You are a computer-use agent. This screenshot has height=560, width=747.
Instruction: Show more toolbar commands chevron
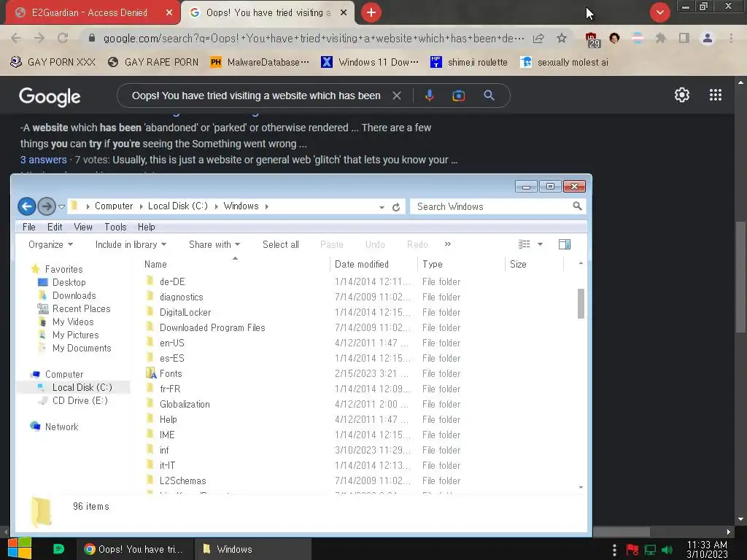[x=447, y=244]
